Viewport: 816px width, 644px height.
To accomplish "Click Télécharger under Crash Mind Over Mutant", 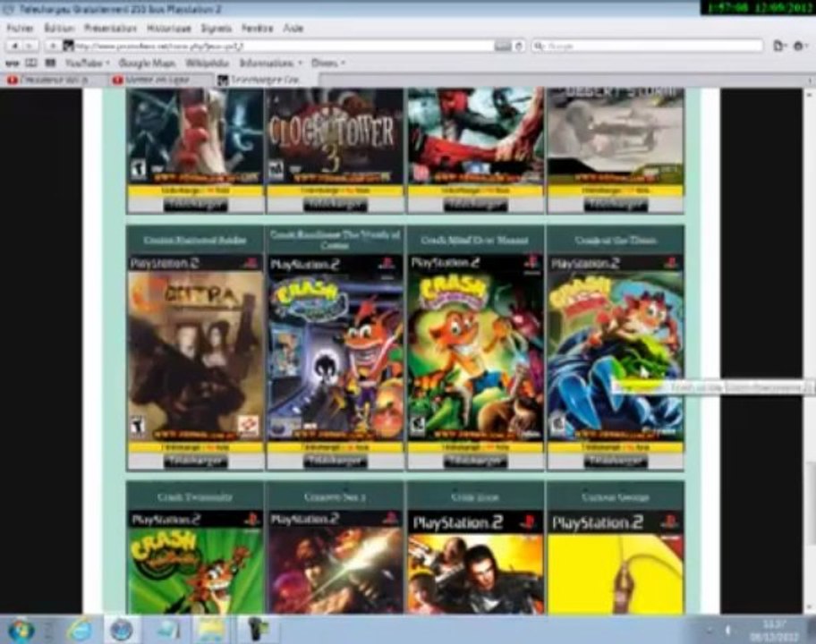I will 475,462.
